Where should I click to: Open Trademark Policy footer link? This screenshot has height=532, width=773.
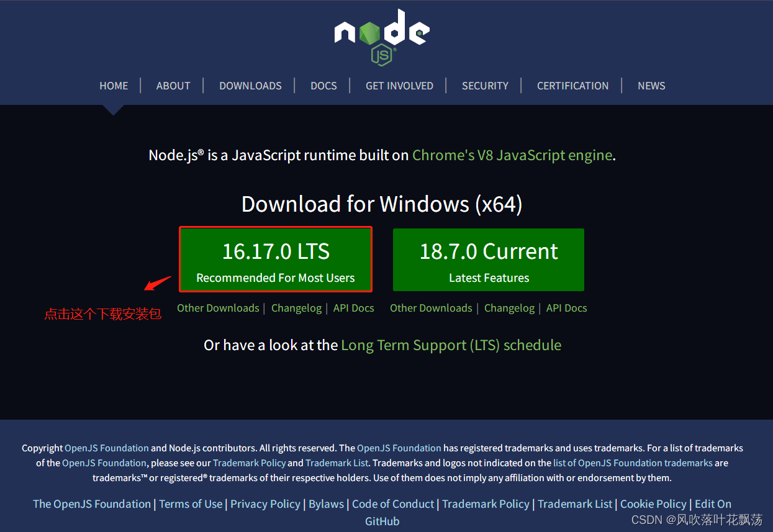coord(486,504)
